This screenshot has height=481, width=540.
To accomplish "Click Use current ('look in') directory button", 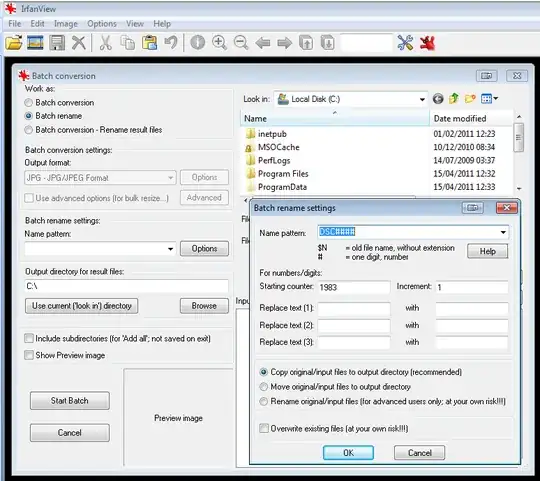I will pyautogui.click(x=82, y=306).
